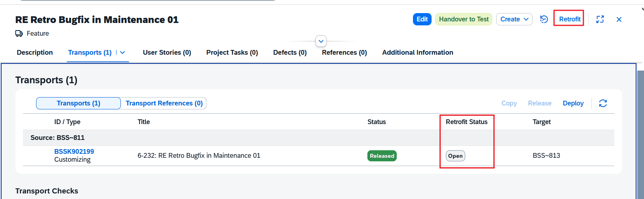
Task: Click Deploy in the transports toolbar
Action: tap(573, 103)
